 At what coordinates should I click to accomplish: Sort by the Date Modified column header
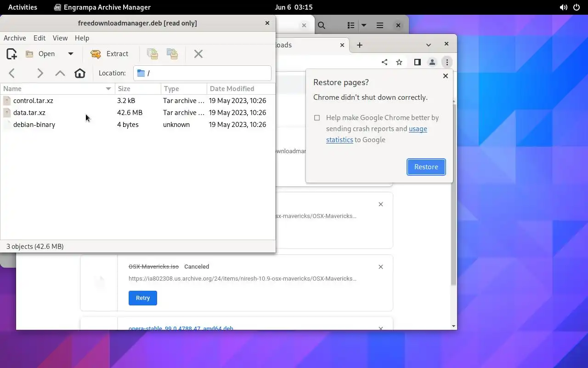(x=241, y=89)
